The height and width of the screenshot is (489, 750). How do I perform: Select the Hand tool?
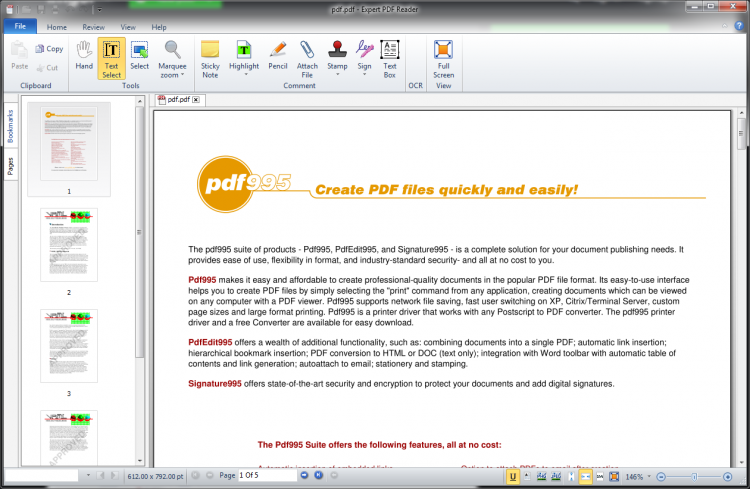84,56
